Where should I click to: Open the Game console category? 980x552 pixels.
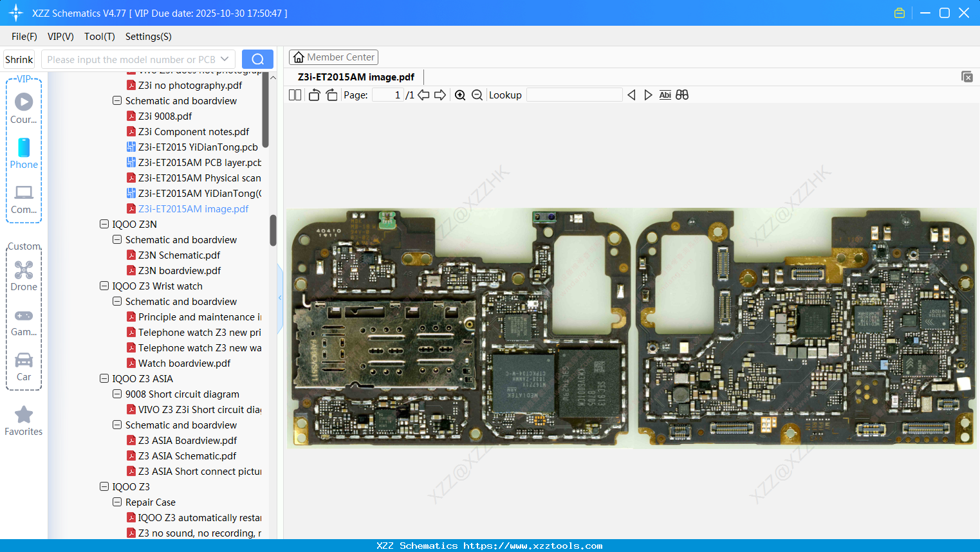pos(24,322)
